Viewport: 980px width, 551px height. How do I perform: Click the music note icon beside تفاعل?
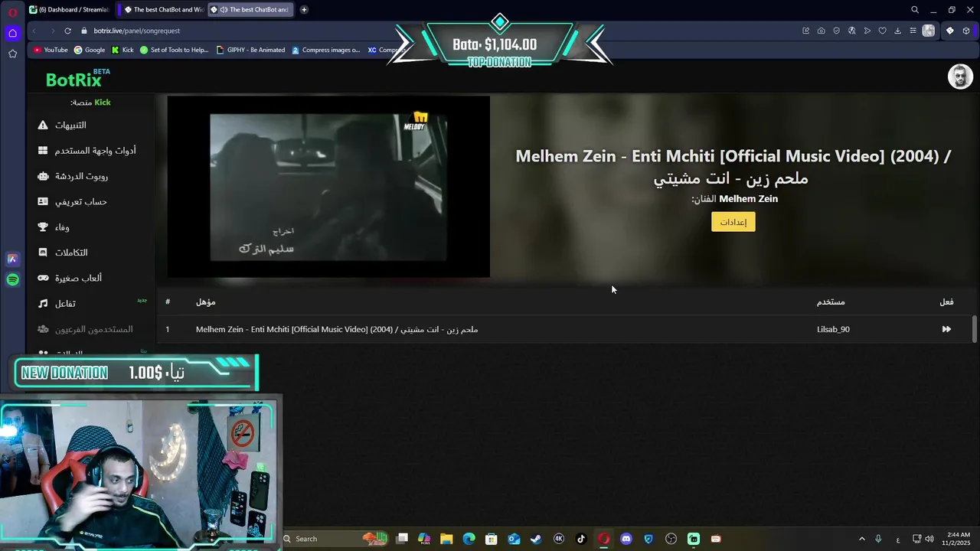(43, 304)
